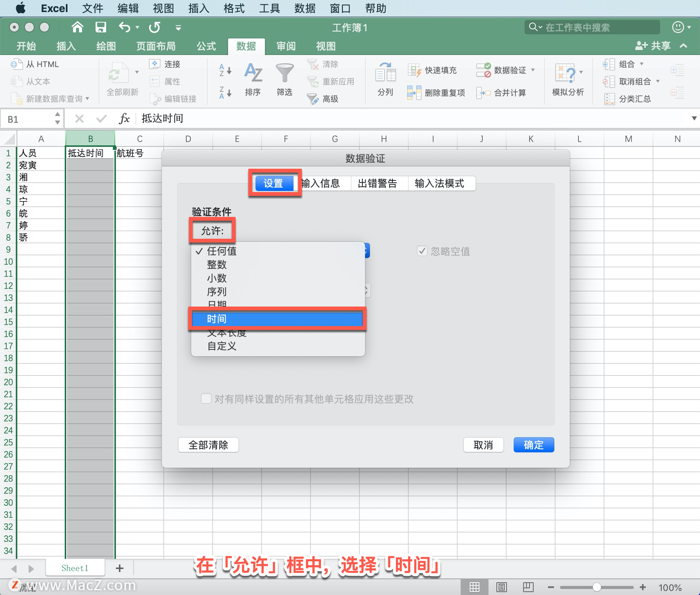Click the Subtotal icon
This screenshot has height=595, width=700.
(x=609, y=99)
